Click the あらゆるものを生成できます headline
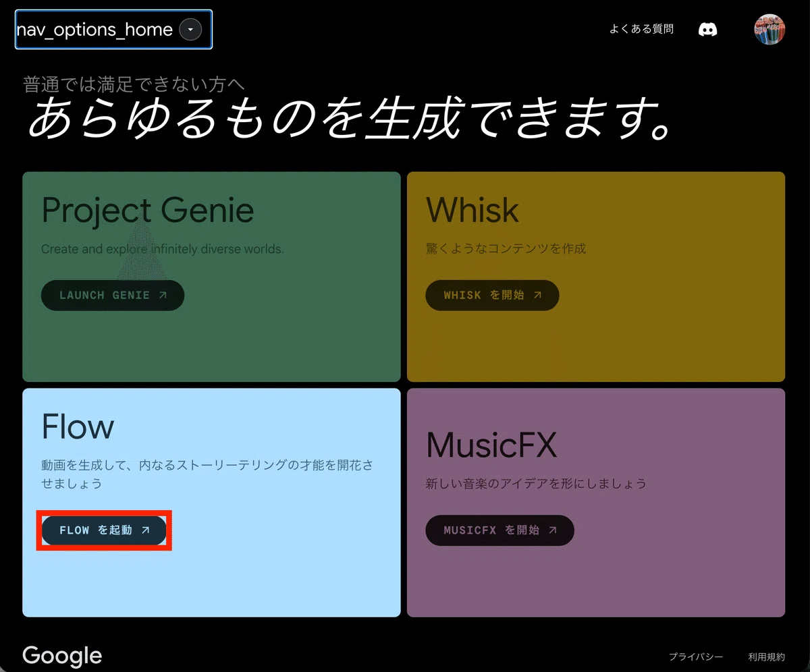The image size is (810, 672). [351, 119]
